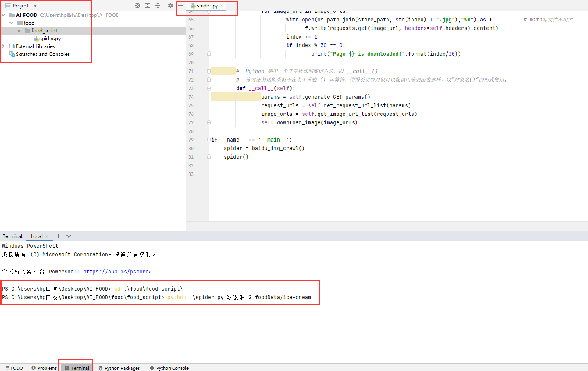Close the Local terminal session
Image resolution: width=588 pixels, height=371 pixels.
47,236
